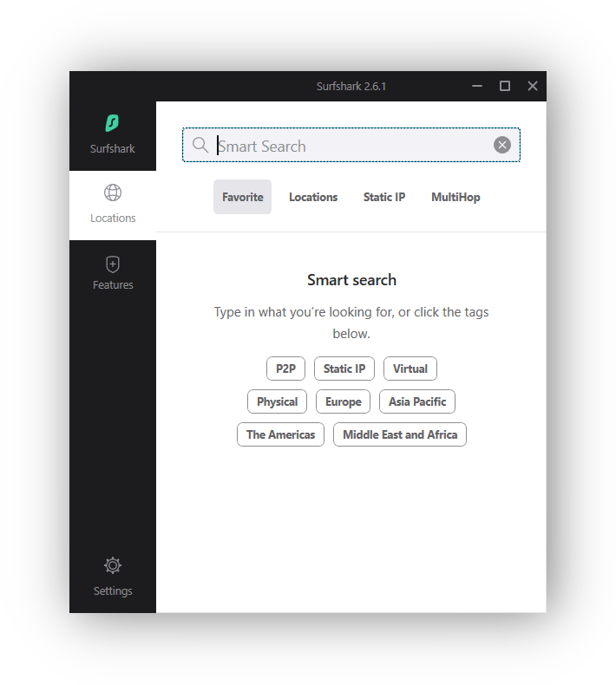Viewport: 616px width, 685px height.
Task: Switch to the MultiHop tab
Action: point(455,197)
